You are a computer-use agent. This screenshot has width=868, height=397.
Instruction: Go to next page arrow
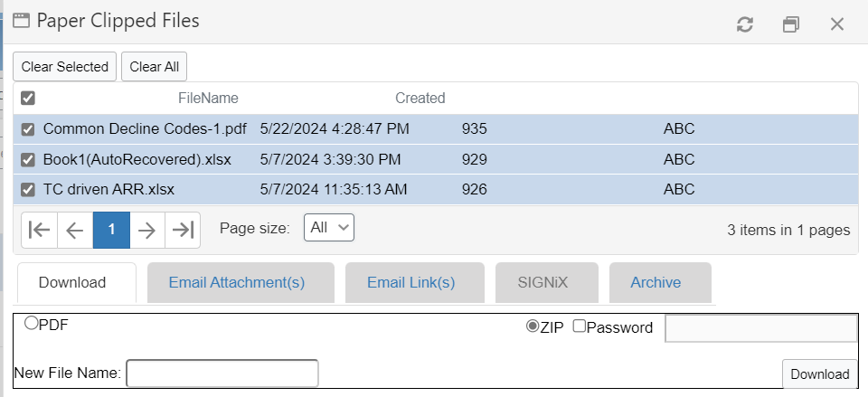point(146,230)
